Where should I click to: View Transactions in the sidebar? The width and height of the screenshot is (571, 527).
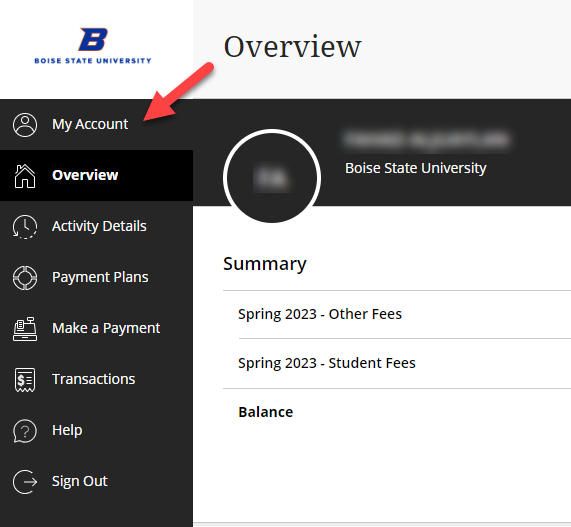pyautogui.click(x=97, y=379)
